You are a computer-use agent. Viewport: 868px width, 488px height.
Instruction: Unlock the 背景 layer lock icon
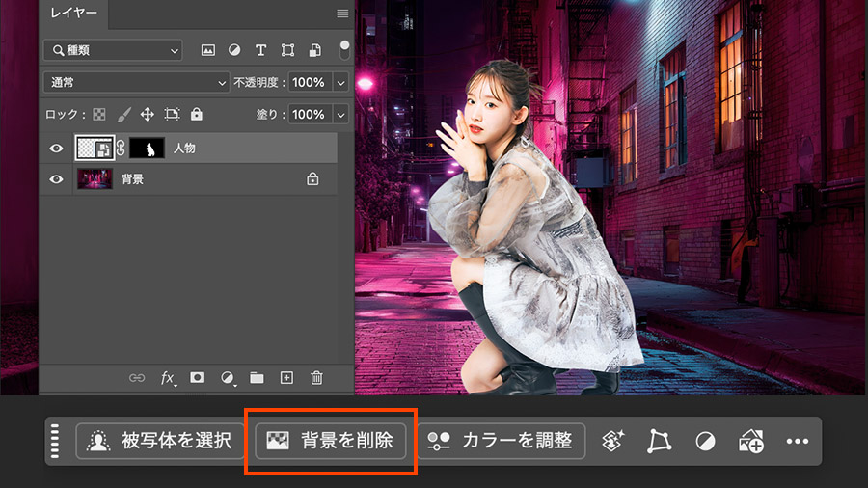(x=312, y=178)
